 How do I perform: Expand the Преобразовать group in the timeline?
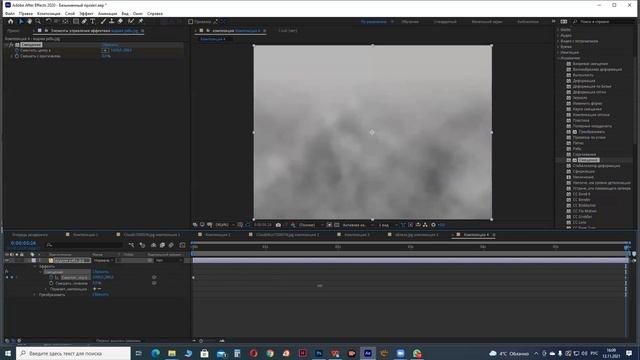[35, 294]
